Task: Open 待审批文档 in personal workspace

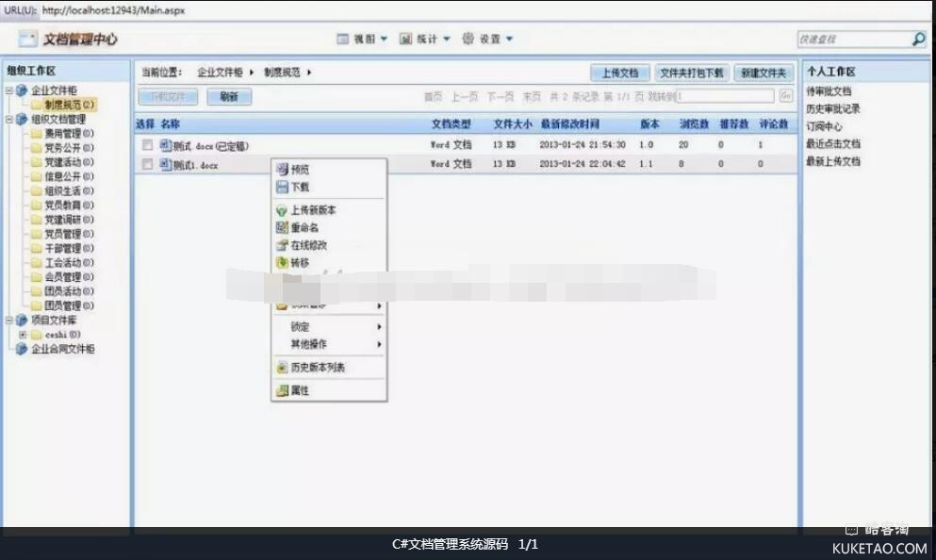Action: tap(829, 91)
